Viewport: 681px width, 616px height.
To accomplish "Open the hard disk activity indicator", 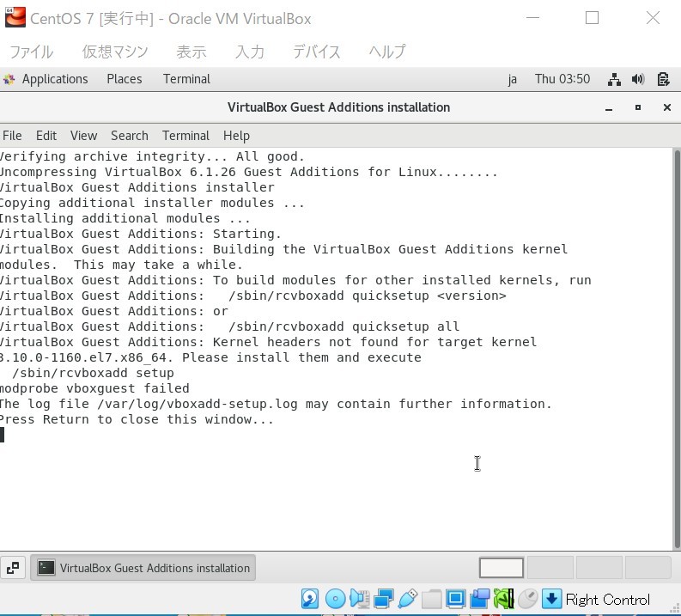I will pyautogui.click(x=310, y=599).
